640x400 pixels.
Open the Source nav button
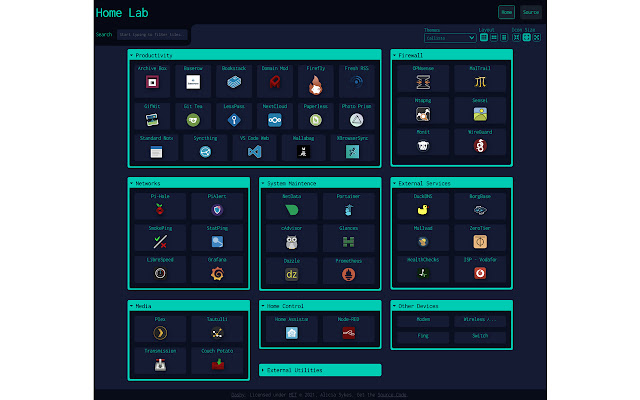(531, 12)
